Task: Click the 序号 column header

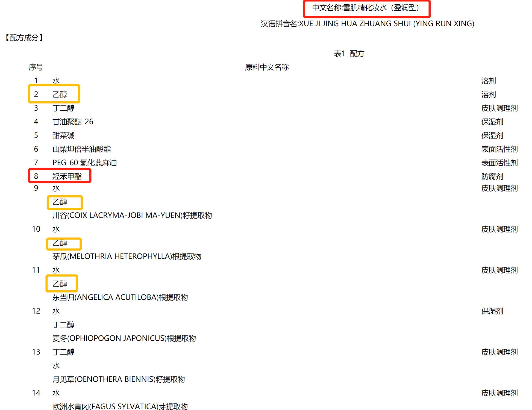Action: 36,67
